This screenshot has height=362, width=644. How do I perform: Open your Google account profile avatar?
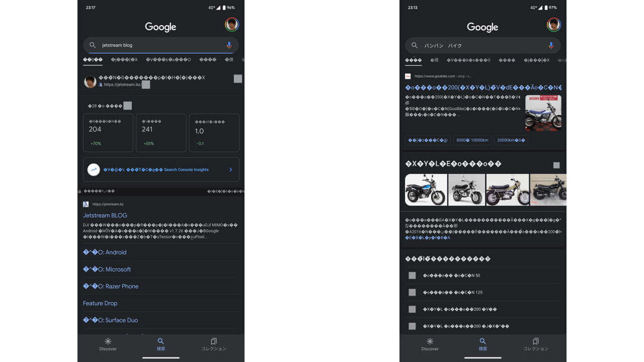(232, 24)
